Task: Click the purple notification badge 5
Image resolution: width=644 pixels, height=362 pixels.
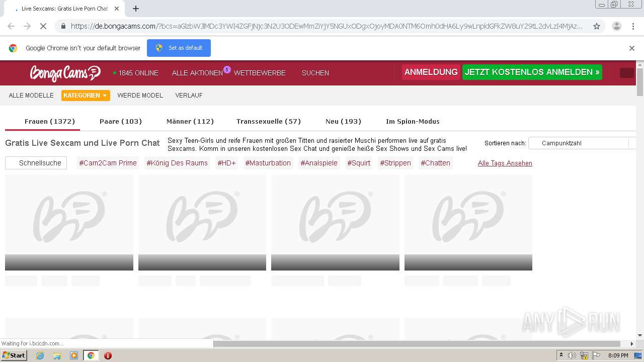Action: tap(227, 69)
